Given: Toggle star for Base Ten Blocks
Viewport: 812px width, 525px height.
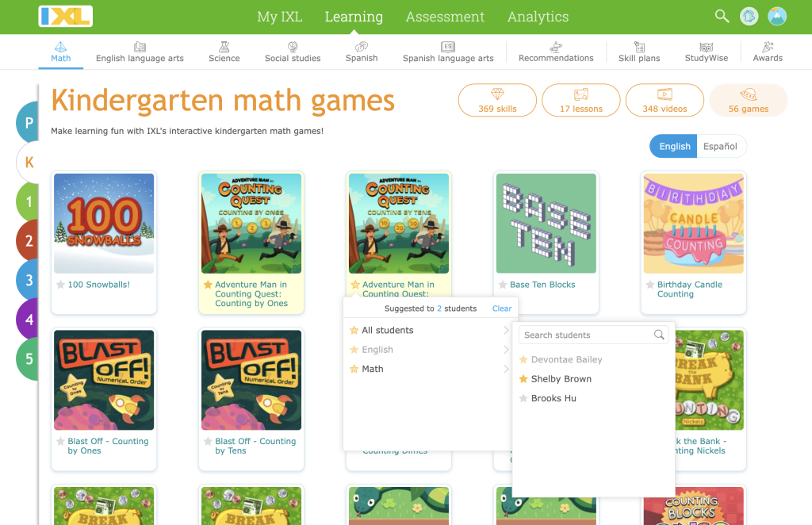Looking at the screenshot, I should (502, 285).
